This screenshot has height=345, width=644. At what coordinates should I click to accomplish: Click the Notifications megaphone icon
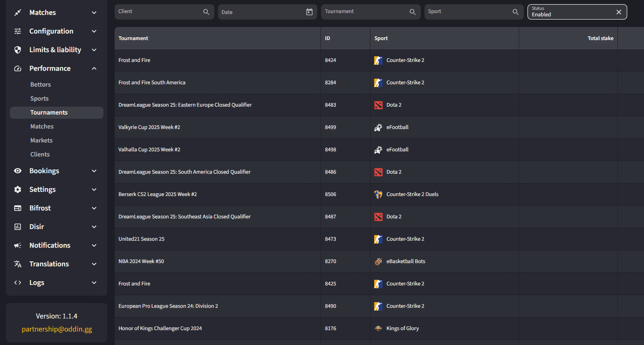pyautogui.click(x=17, y=245)
